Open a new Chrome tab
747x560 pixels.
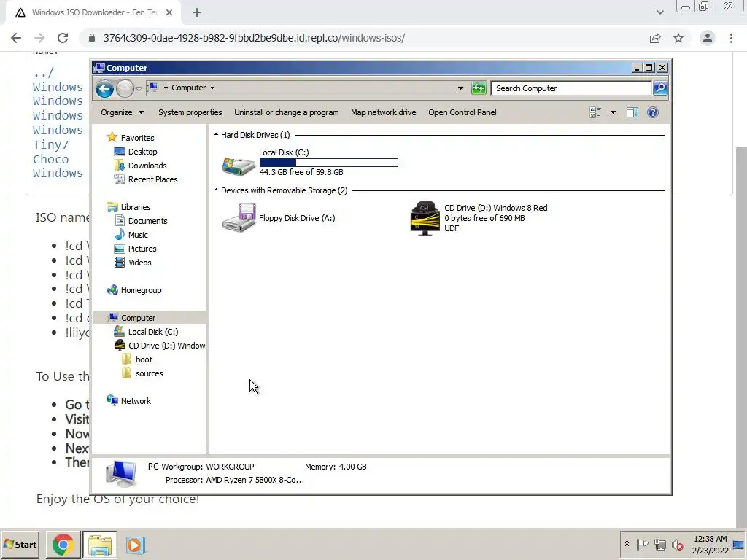[197, 13]
